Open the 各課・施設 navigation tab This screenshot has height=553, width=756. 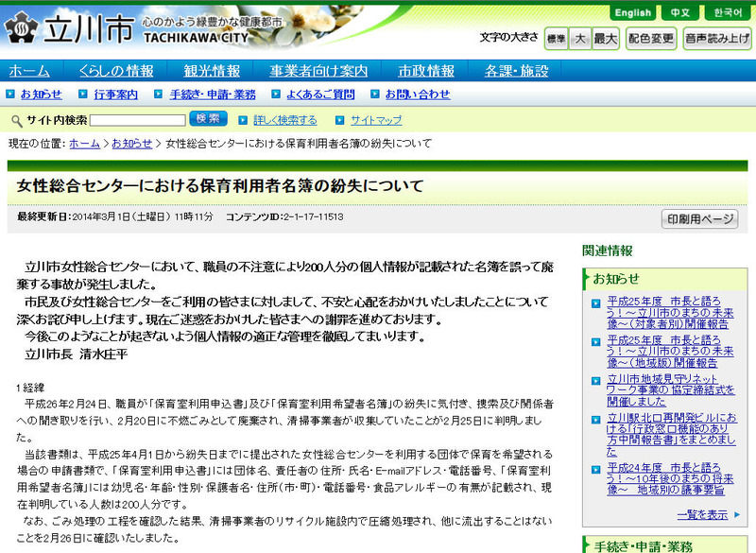(x=517, y=71)
